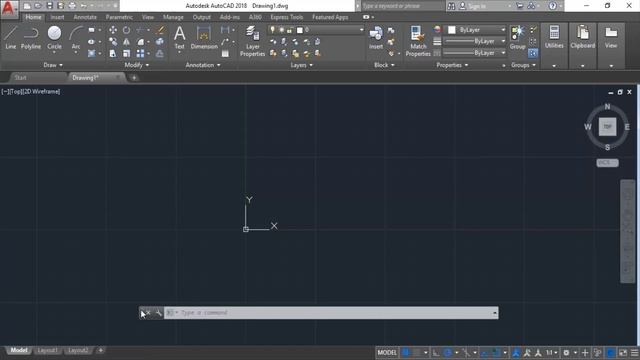
Task: Click the Match Properties icon
Action: point(418,41)
